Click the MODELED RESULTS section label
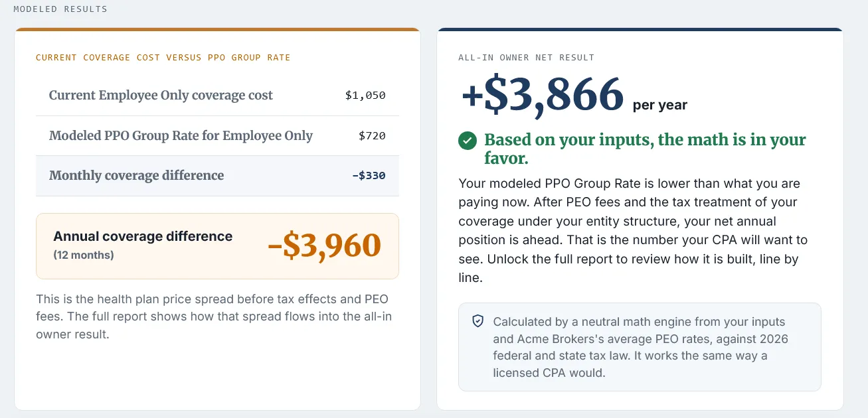The width and height of the screenshot is (868, 418). (x=60, y=9)
